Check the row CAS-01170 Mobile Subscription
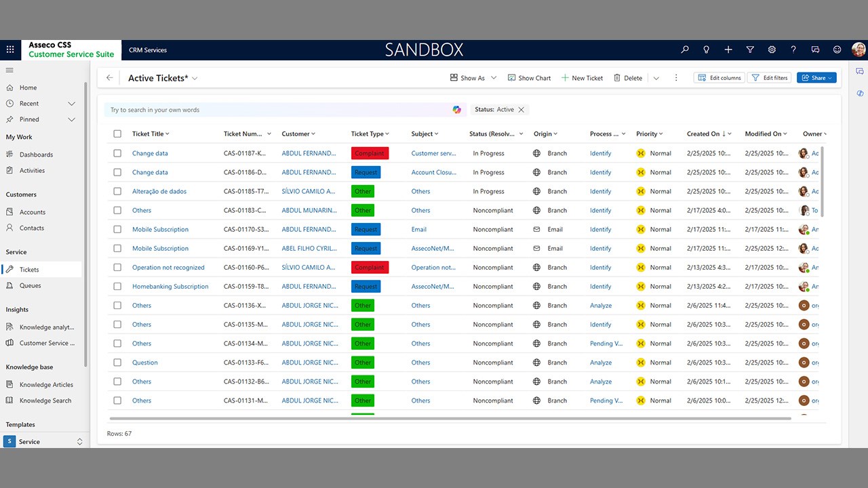Screen dimensions: 868x488 [x=117, y=229]
